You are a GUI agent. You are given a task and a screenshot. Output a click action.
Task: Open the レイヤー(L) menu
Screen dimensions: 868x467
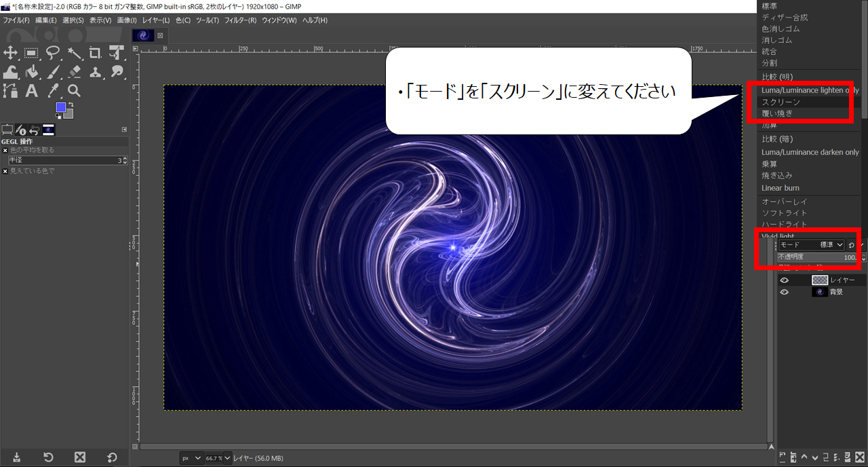click(156, 20)
